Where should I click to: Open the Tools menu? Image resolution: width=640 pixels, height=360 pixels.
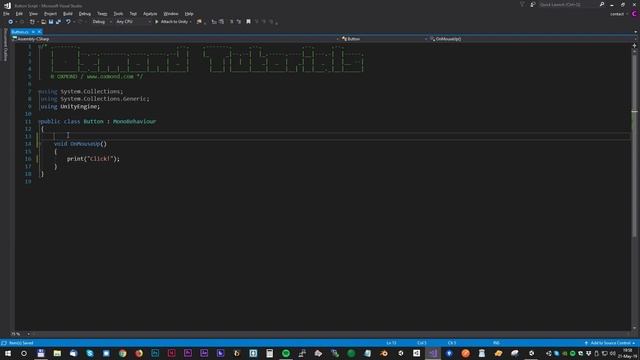point(118,14)
